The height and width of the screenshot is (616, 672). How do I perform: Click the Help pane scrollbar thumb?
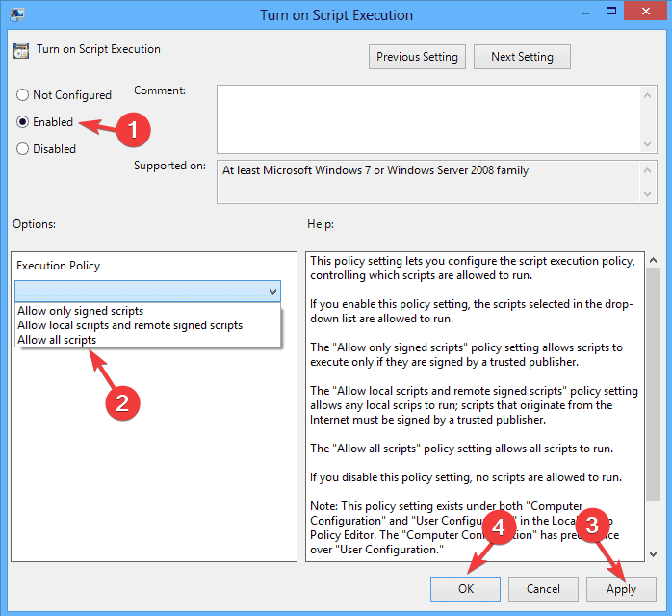(x=653, y=384)
